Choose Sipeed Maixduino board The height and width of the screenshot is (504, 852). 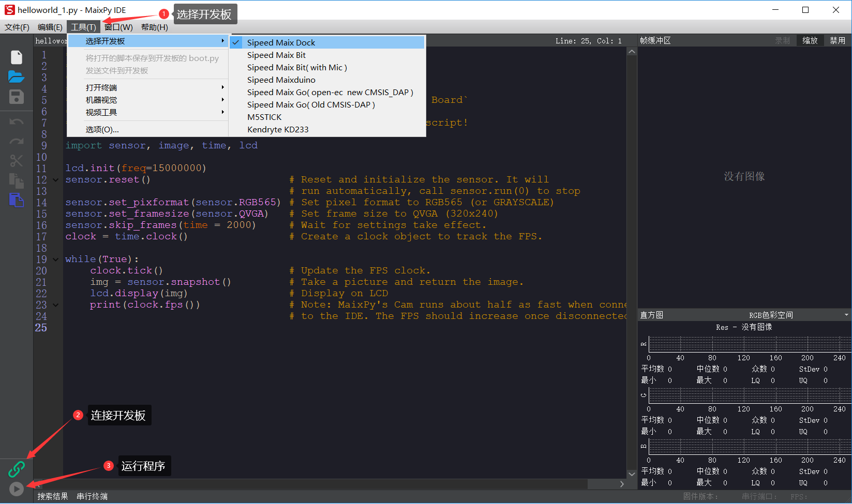tap(327, 80)
